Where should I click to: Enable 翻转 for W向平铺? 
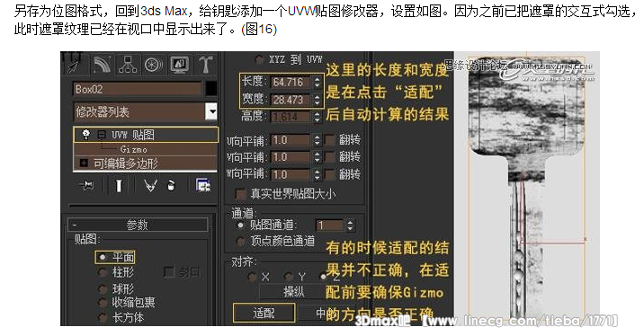[x=330, y=174]
